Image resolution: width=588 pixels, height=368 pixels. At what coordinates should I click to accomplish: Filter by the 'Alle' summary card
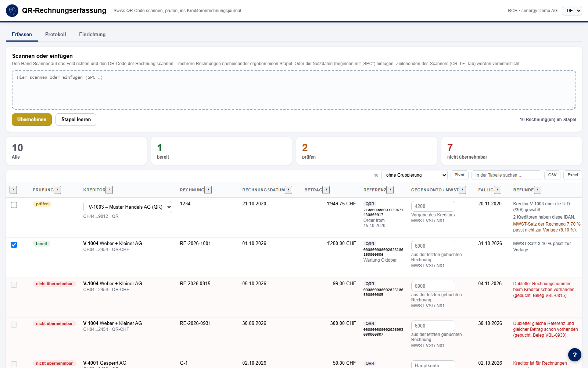pyautogui.click(x=76, y=151)
